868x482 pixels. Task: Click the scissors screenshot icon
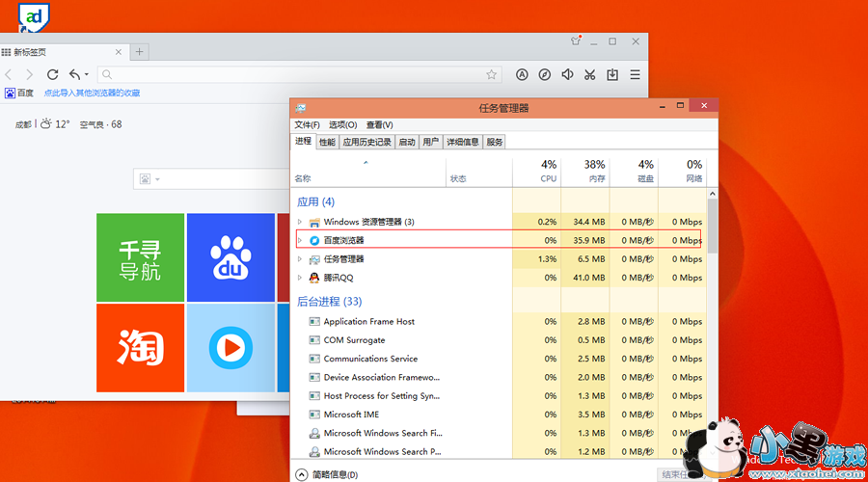589,74
